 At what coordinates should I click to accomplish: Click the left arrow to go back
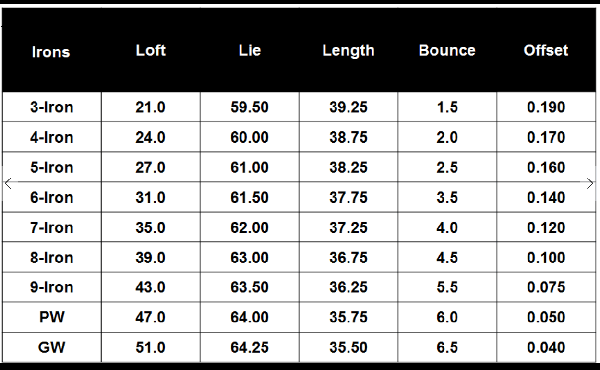tap(8, 183)
